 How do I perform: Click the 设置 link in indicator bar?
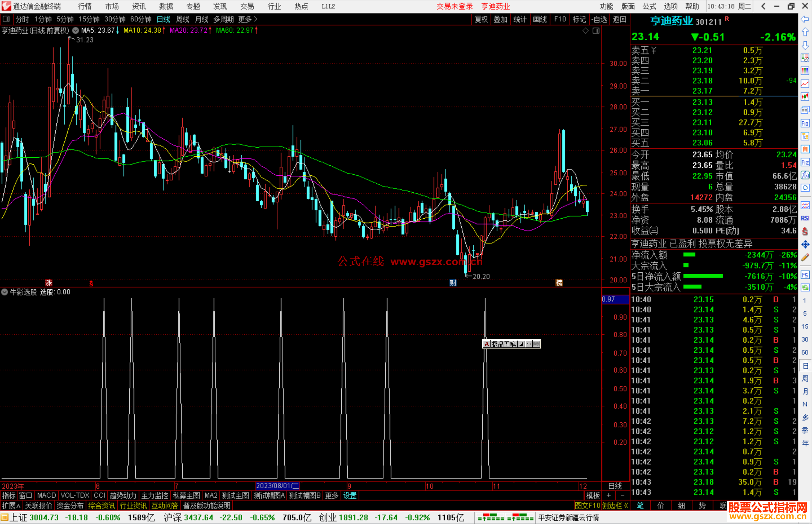pos(350,495)
